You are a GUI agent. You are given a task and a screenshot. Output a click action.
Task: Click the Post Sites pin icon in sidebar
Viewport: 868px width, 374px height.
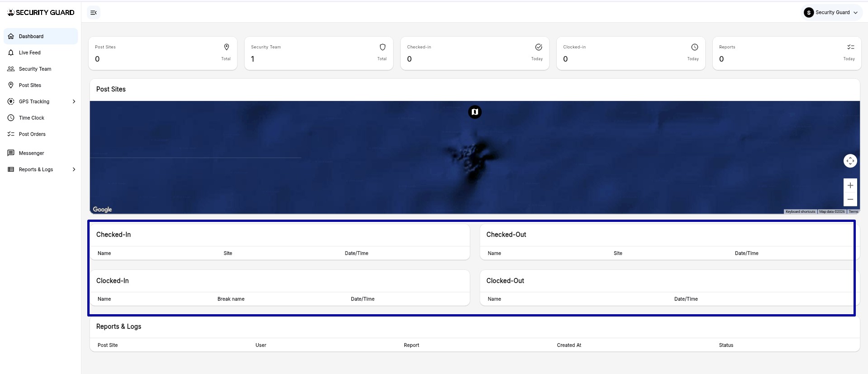click(11, 85)
